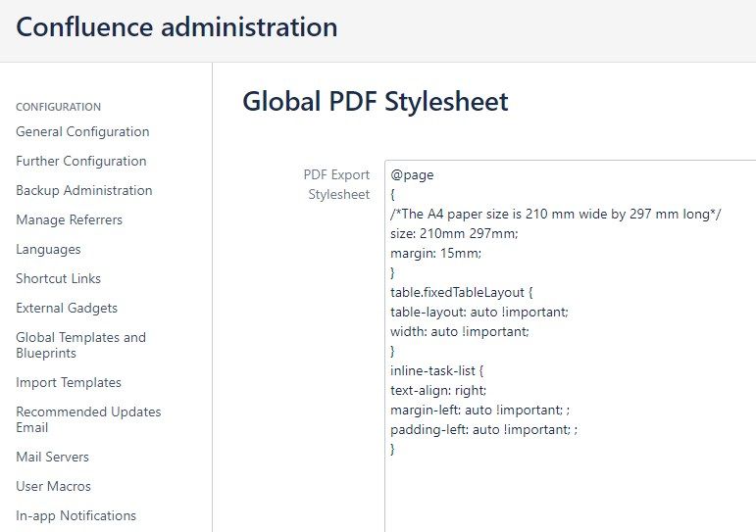Viewport: 756px width, 532px height.
Task: Select Manage Referrers in sidebar
Action: pos(69,219)
